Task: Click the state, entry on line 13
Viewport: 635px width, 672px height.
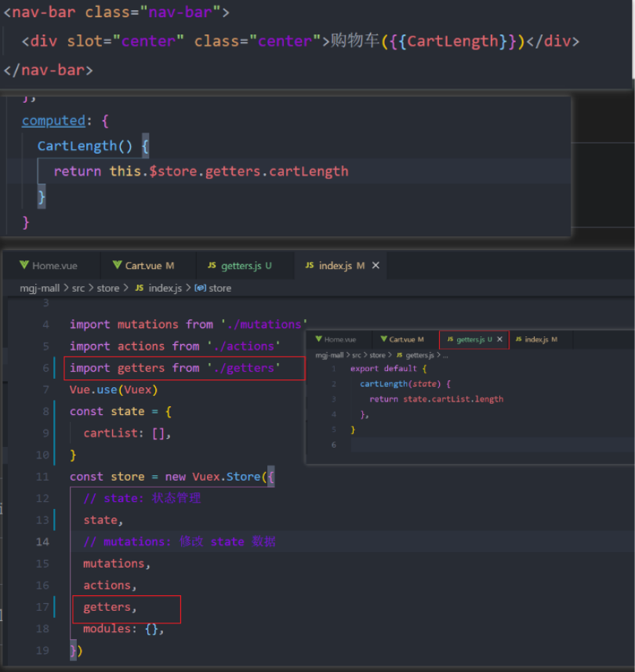Action: 103,520
